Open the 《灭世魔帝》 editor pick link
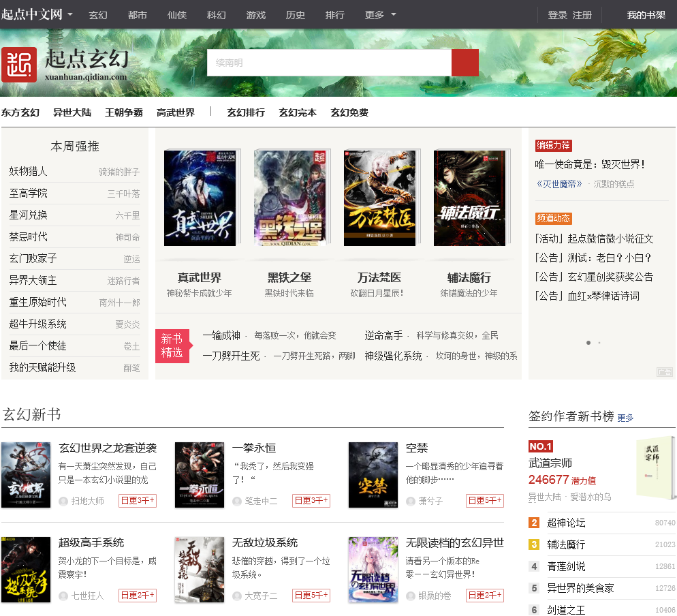 pos(559,184)
